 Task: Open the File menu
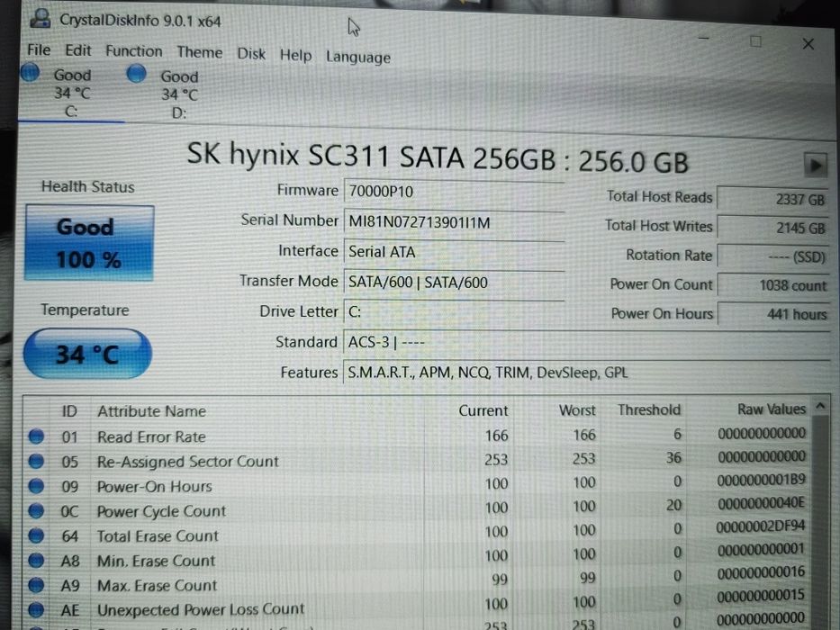(x=39, y=49)
